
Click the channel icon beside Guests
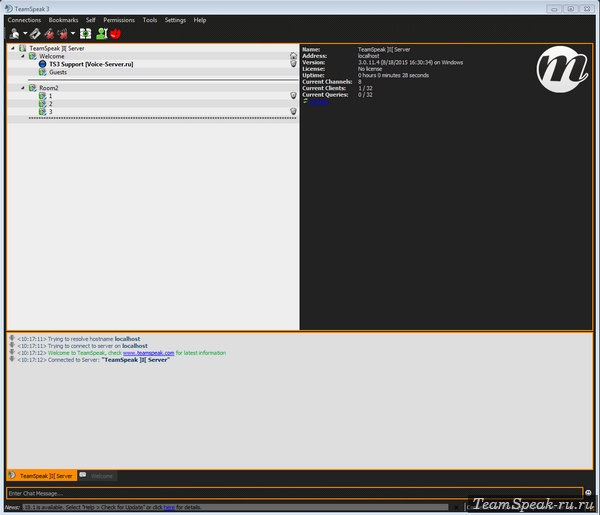tap(42, 72)
